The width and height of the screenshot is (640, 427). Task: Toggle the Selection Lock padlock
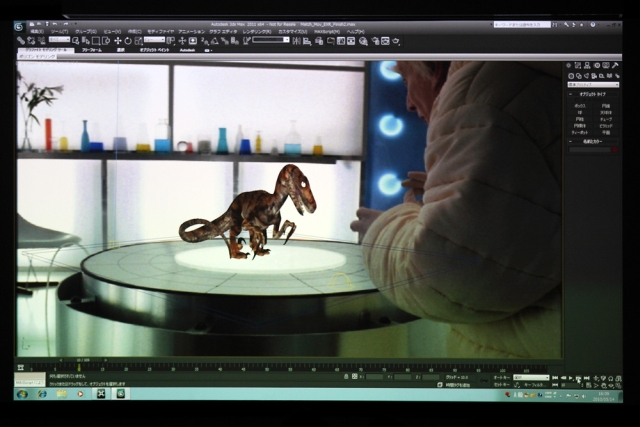346,376
